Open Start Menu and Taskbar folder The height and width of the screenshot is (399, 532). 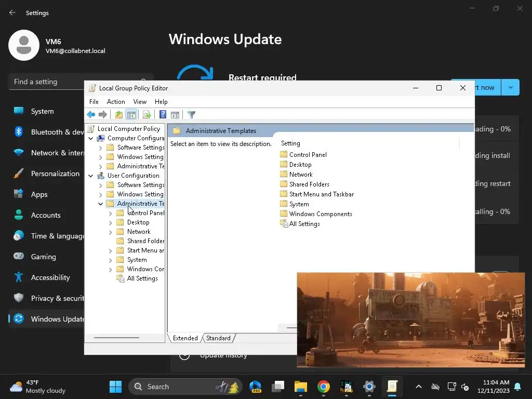(x=321, y=194)
